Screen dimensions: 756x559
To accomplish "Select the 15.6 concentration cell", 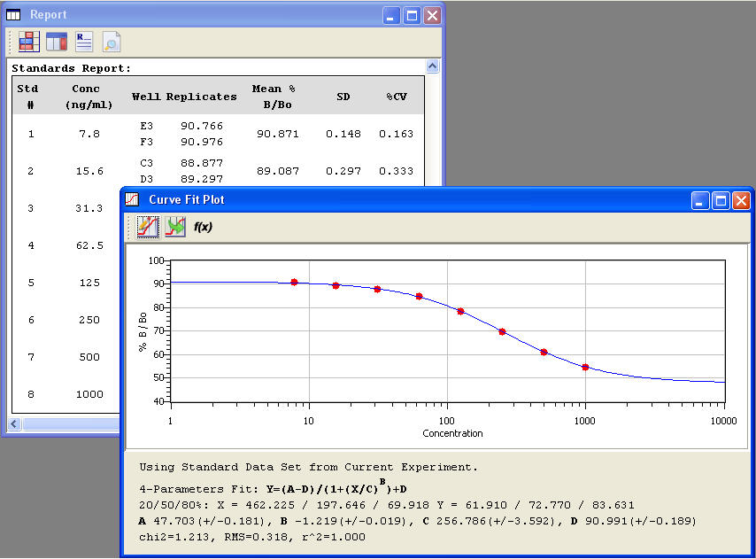I will [x=89, y=171].
